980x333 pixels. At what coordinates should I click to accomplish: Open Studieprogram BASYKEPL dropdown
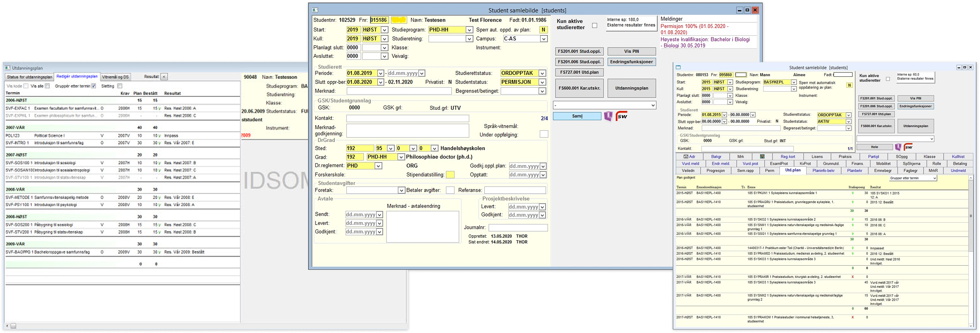click(x=794, y=82)
